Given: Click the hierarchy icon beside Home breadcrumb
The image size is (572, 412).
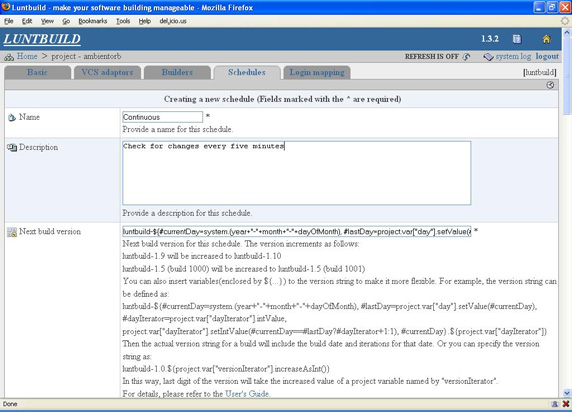Looking at the screenshot, I should [x=9, y=57].
